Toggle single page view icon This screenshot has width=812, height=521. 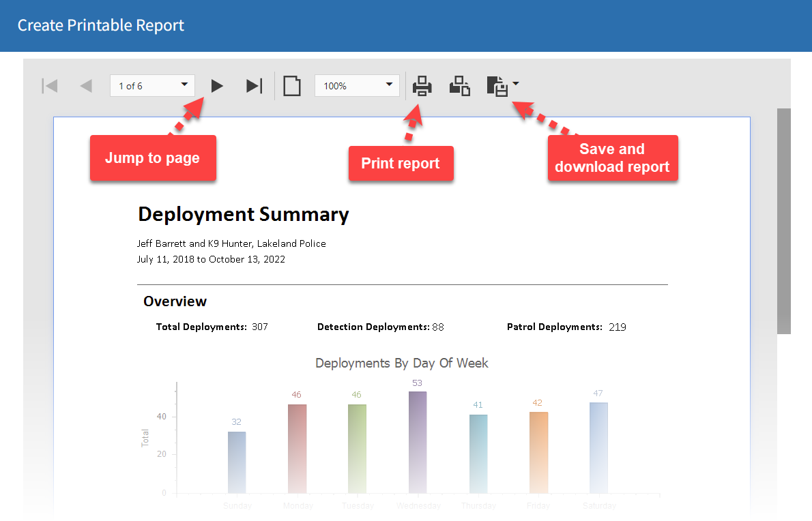292,86
